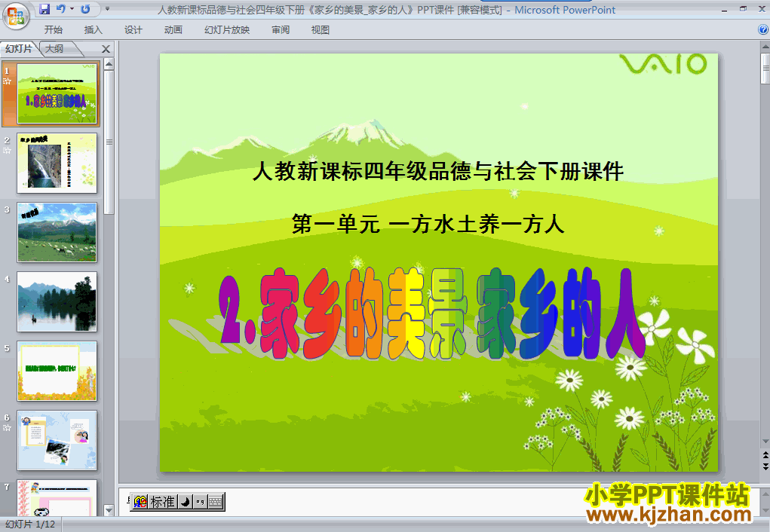Switch to the 大纲 pane tab

(54, 48)
